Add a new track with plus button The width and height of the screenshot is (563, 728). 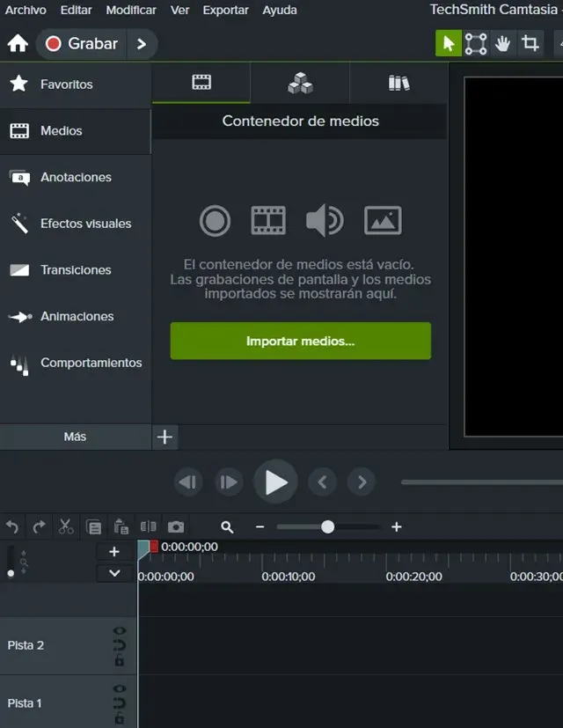pos(114,552)
